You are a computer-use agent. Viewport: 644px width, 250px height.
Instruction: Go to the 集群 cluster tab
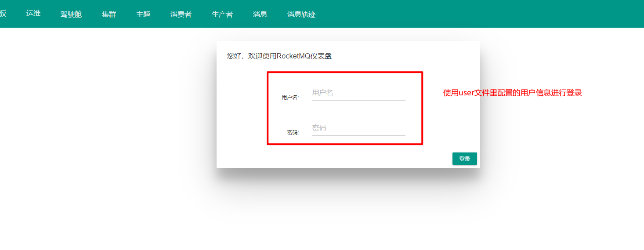(x=109, y=14)
